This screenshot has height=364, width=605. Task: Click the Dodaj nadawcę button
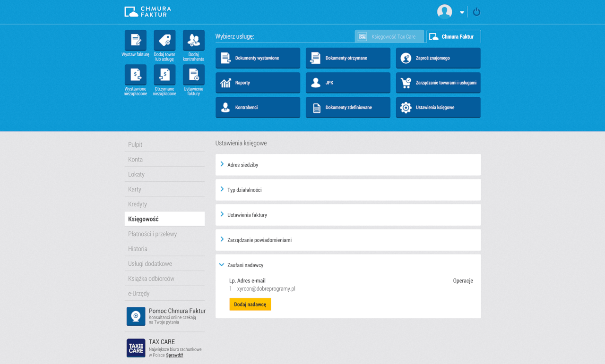[250, 305]
